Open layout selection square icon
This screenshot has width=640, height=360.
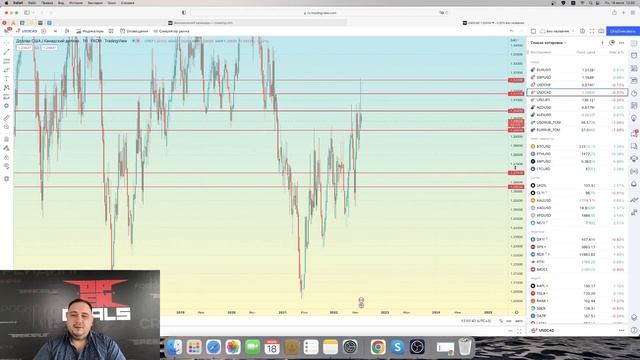[x=533, y=31]
